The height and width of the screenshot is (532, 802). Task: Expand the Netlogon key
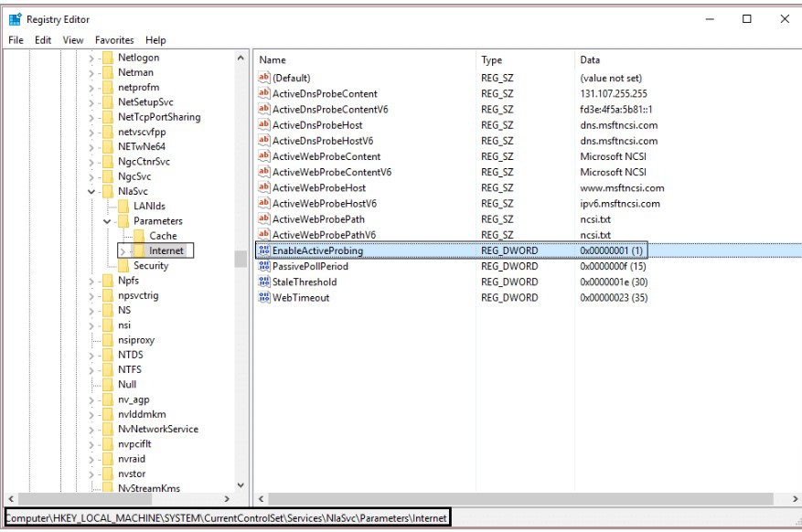91,59
